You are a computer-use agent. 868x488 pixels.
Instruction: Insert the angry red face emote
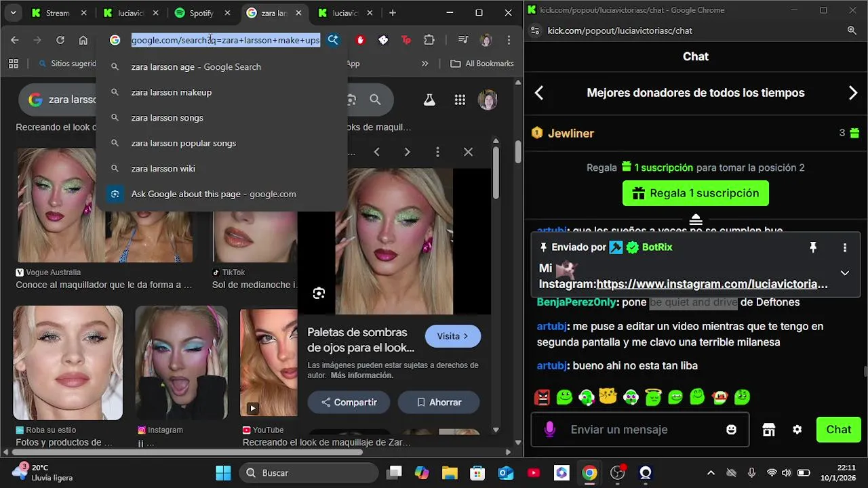point(542,397)
